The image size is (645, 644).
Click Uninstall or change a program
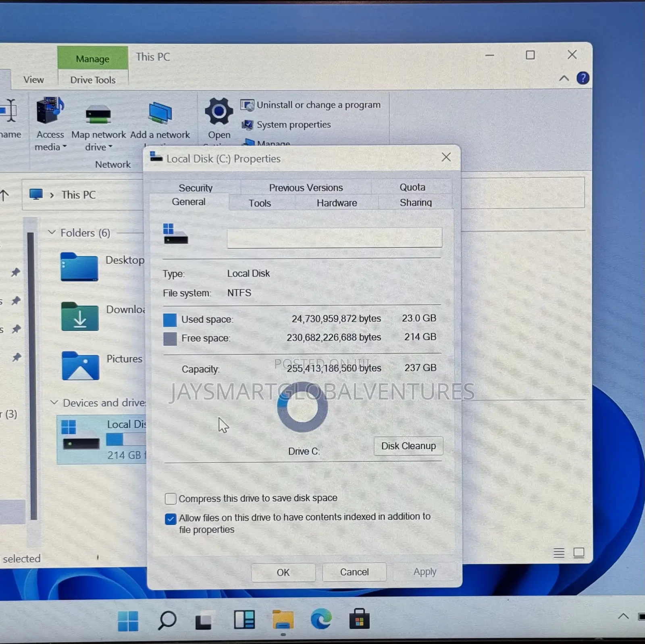coord(310,105)
